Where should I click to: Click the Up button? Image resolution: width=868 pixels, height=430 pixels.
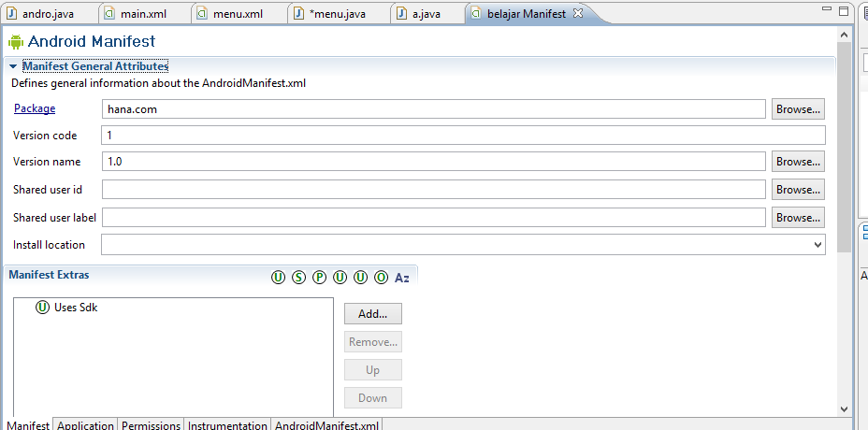[372, 369]
